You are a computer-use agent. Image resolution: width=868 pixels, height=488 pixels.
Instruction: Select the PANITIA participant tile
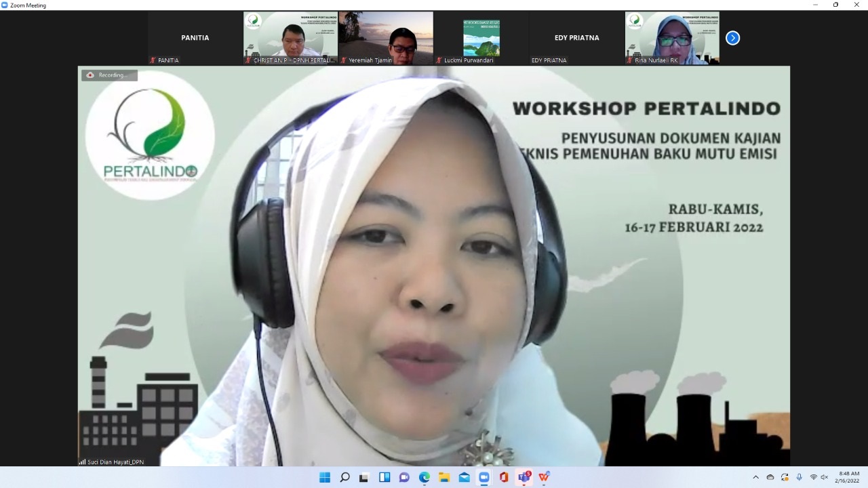195,38
